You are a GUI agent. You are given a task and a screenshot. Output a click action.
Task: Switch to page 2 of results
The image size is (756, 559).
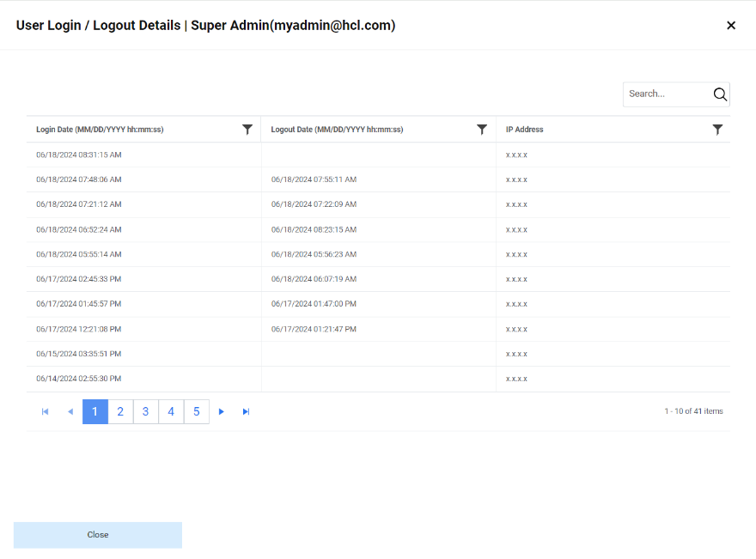click(120, 412)
